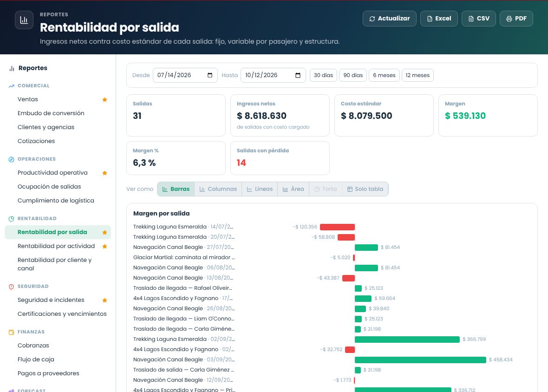548x392 pixels.
Task: Open the calendar picker in the Hasta field
Action: click(298, 75)
